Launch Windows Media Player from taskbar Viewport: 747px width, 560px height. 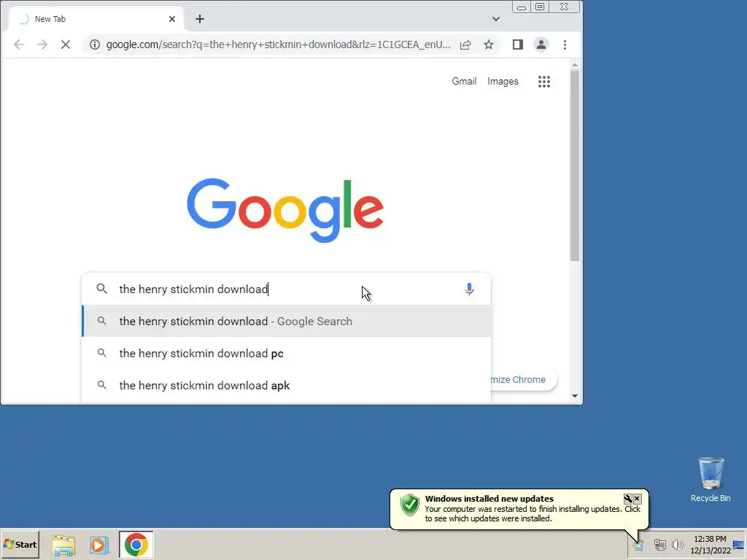tap(99, 545)
